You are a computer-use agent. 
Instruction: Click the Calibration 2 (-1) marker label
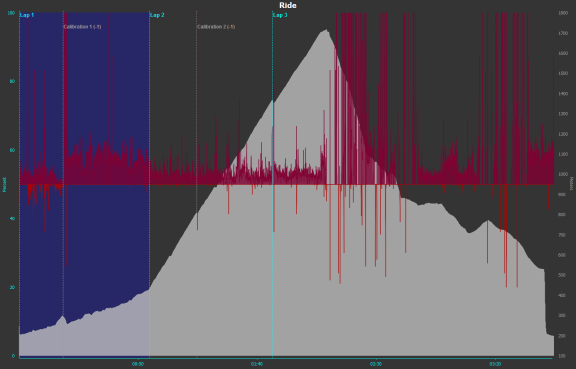216,27
